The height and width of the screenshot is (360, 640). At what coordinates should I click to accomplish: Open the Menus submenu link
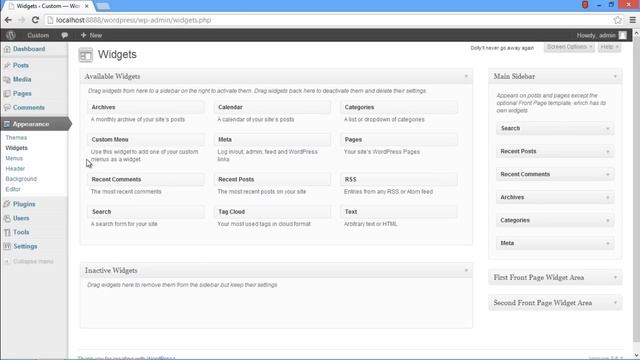(x=14, y=158)
